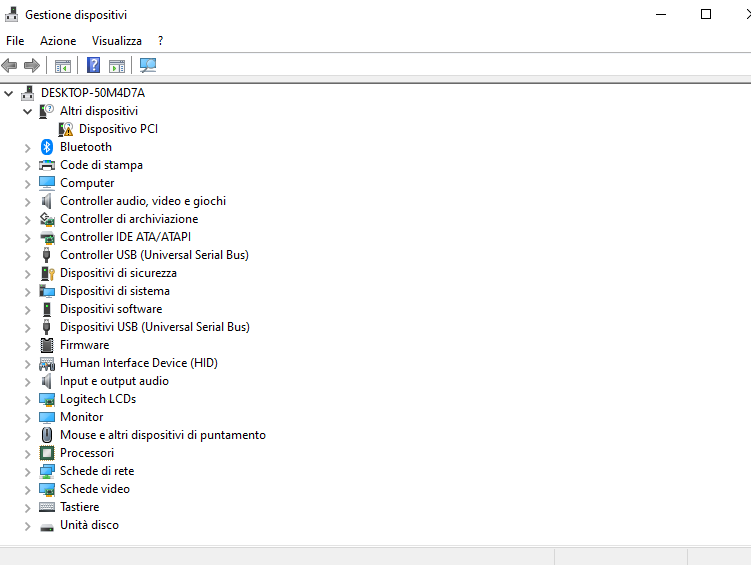Viewport: 751px width, 565px height.
Task: Click the Schede di rete network icon
Action: click(x=47, y=471)
